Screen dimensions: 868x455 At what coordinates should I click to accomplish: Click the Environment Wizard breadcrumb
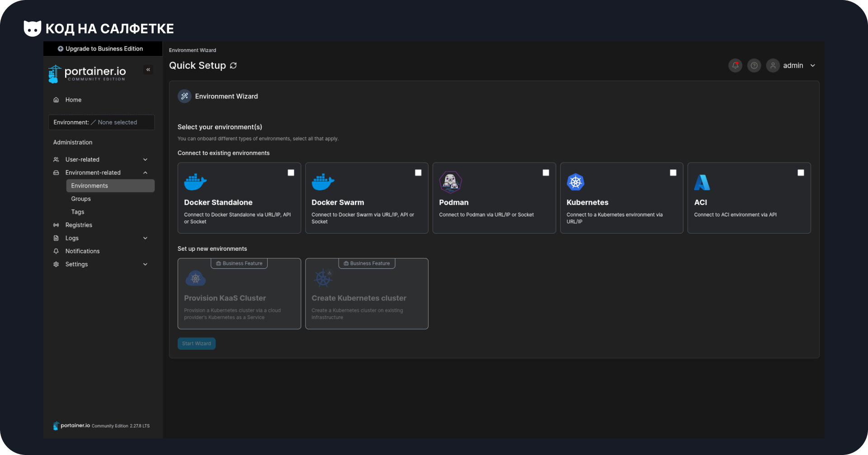click(x=193, y=50)
